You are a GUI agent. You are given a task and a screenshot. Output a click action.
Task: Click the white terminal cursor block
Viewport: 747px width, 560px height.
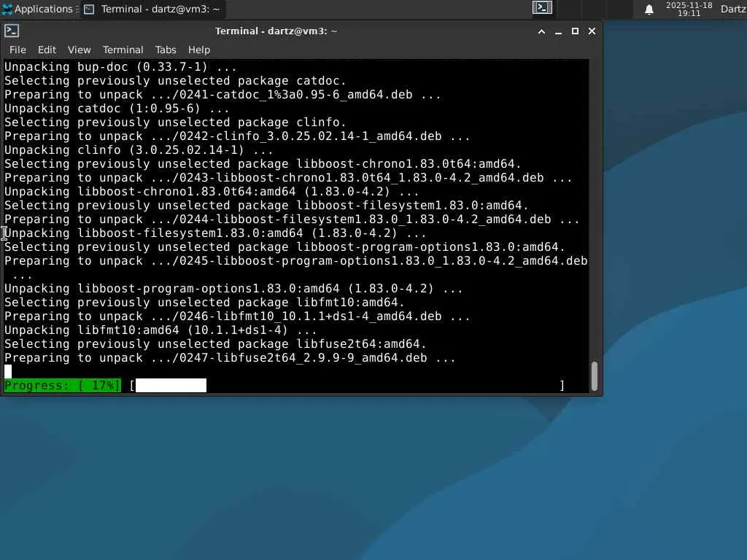[7, 371]
